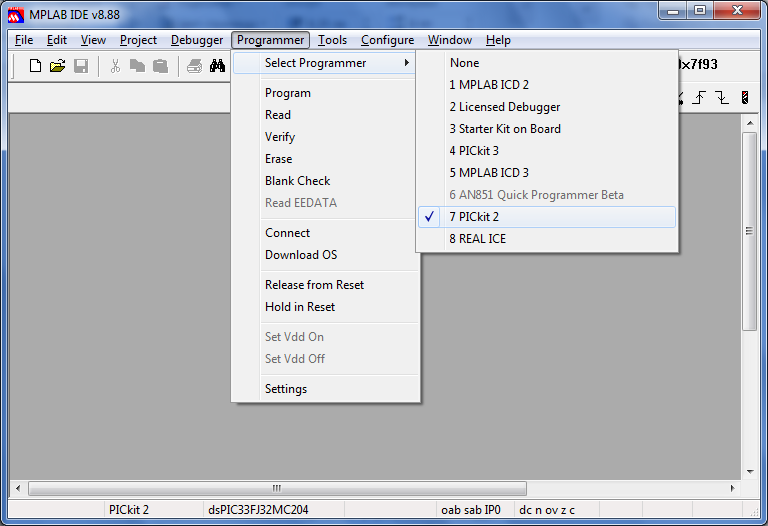Viewport: 768px width, 526px height.
Task: Maximize the MPLAB IDE window
Action: (x=700, y=11)
